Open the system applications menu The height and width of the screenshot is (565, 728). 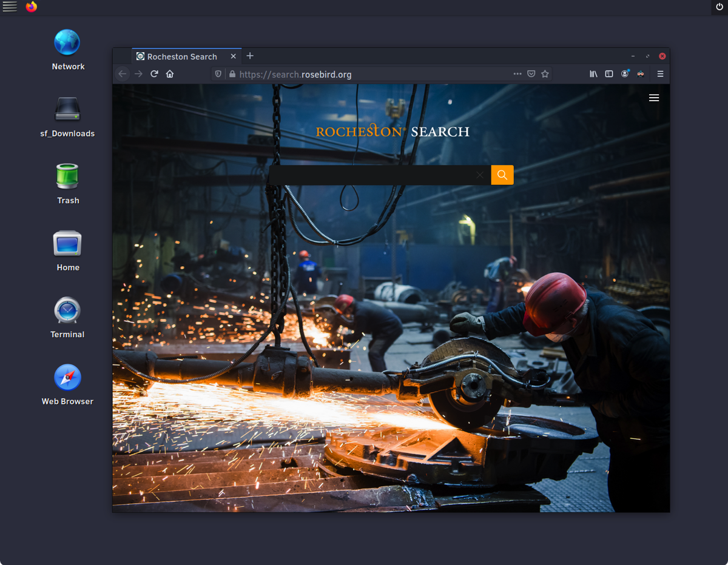click(10, 7)
